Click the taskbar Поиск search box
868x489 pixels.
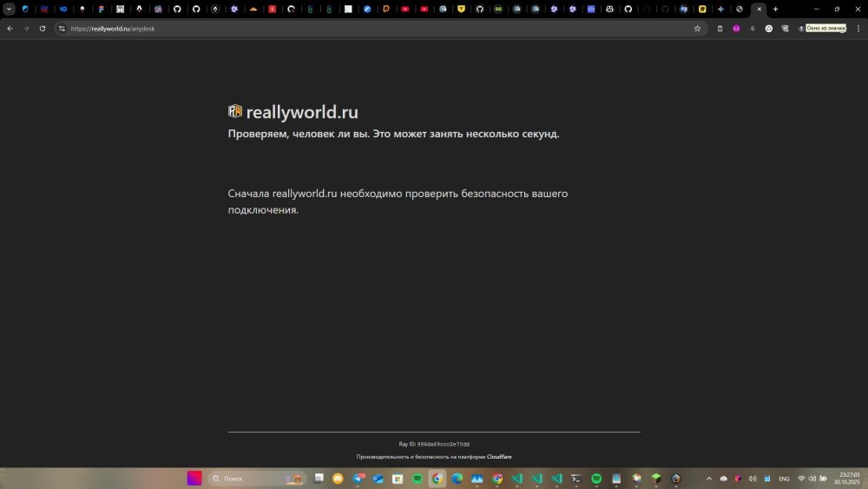point(257,479)
